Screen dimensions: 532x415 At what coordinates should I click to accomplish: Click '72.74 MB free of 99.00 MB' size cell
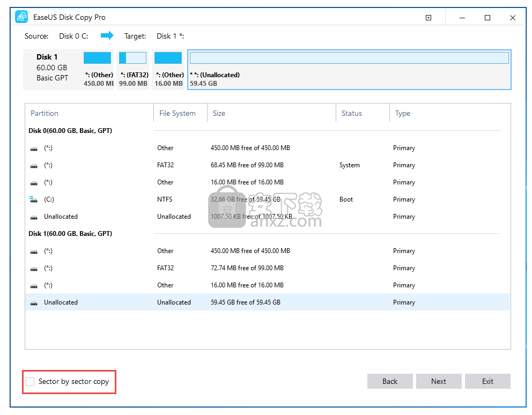click(x=247, y=268)
